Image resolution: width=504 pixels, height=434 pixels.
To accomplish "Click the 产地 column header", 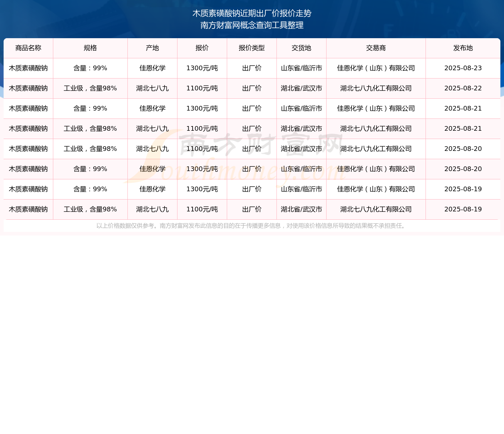I will coord(152,48).
